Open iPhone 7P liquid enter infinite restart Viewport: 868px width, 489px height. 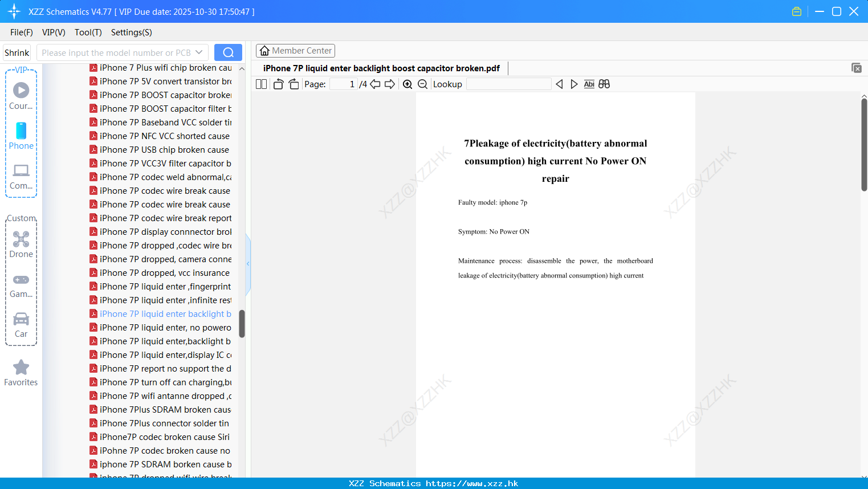[x=161, y=300]
